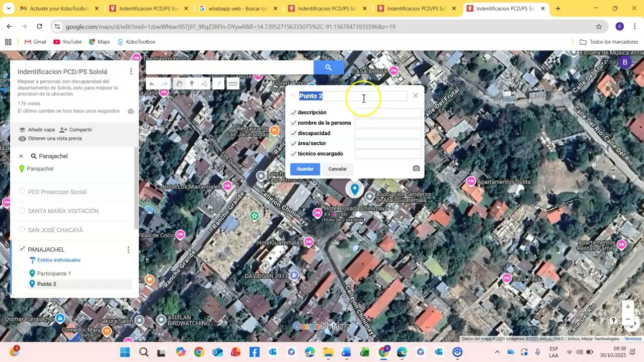644x362 pixels.
Task: Uncheck the PANAJACHEL layer checkbox
Action: tap(22, 249)
